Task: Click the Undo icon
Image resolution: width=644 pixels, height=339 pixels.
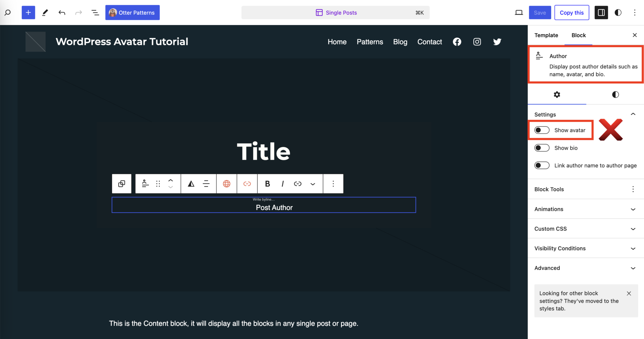Action: 62,12
